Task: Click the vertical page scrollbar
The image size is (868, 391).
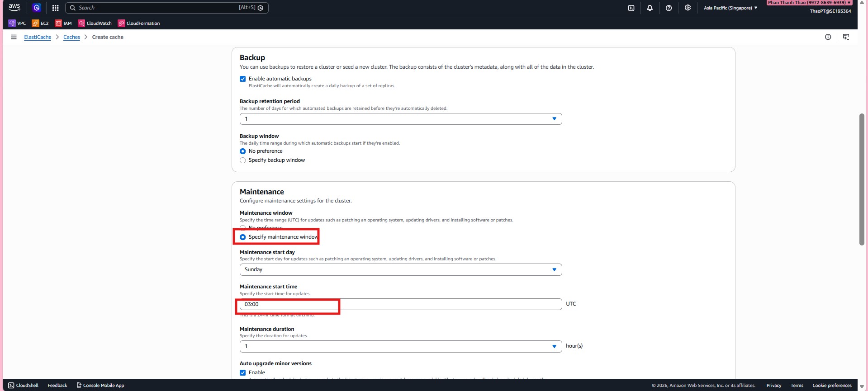Action: (x=862, y=179)
